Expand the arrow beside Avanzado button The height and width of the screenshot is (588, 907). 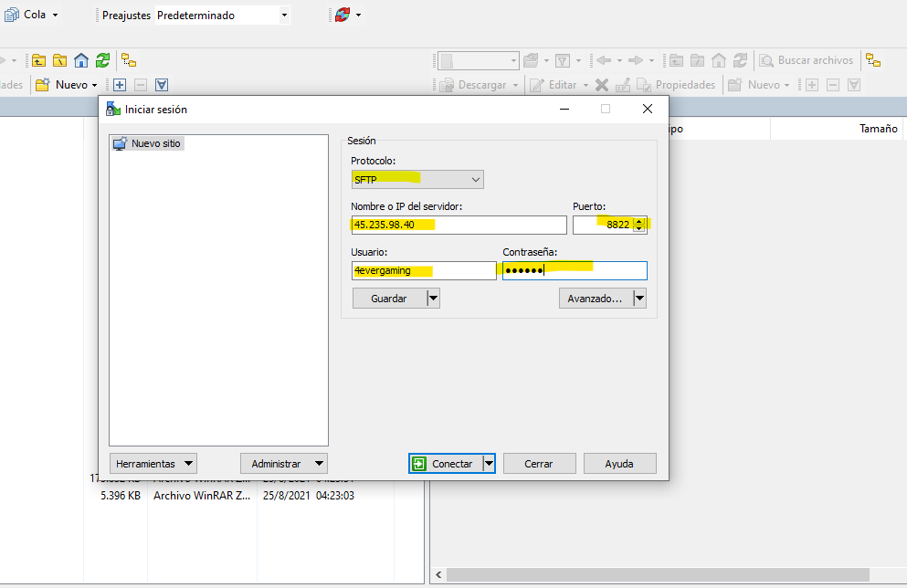639,299
